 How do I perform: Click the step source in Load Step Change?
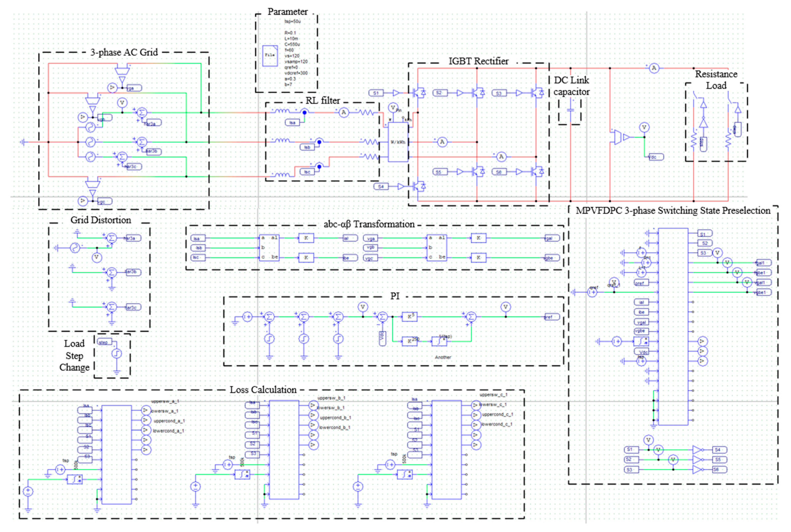click(116, 353)
